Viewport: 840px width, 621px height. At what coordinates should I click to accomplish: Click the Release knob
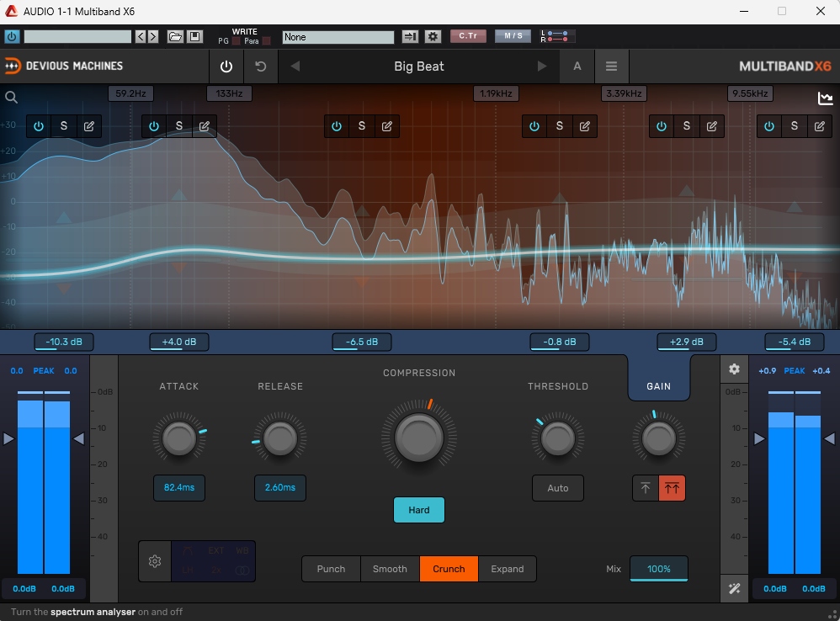pos(279,438)
